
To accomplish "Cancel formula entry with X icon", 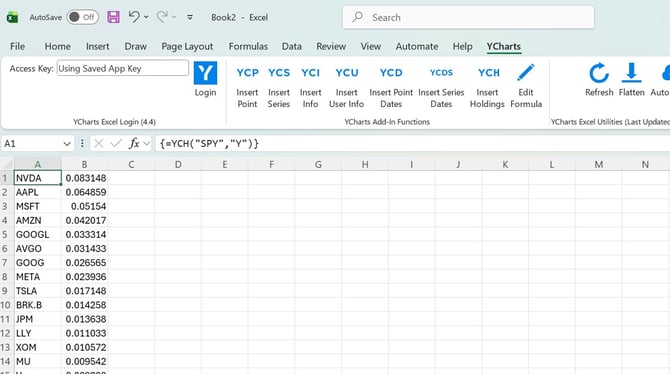I will (x=99, y=144).
